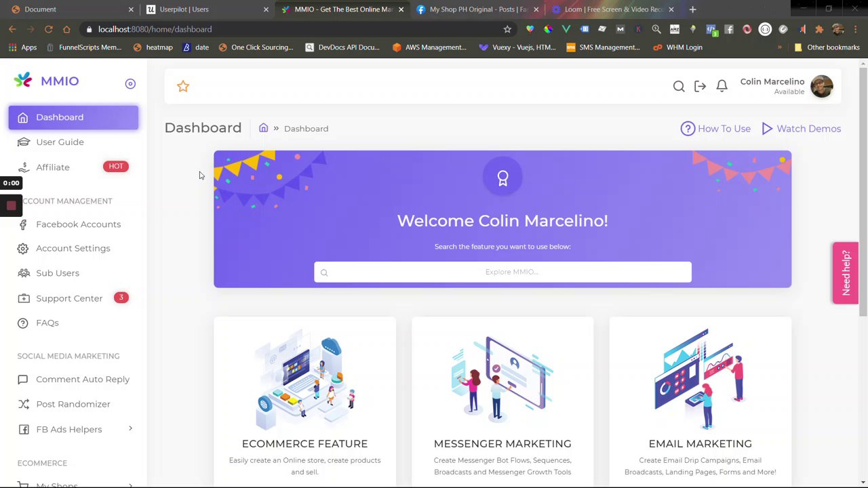Screen dimensions: 868x488
Task: Open heatmap bookmark
Action: click(153, 47)
